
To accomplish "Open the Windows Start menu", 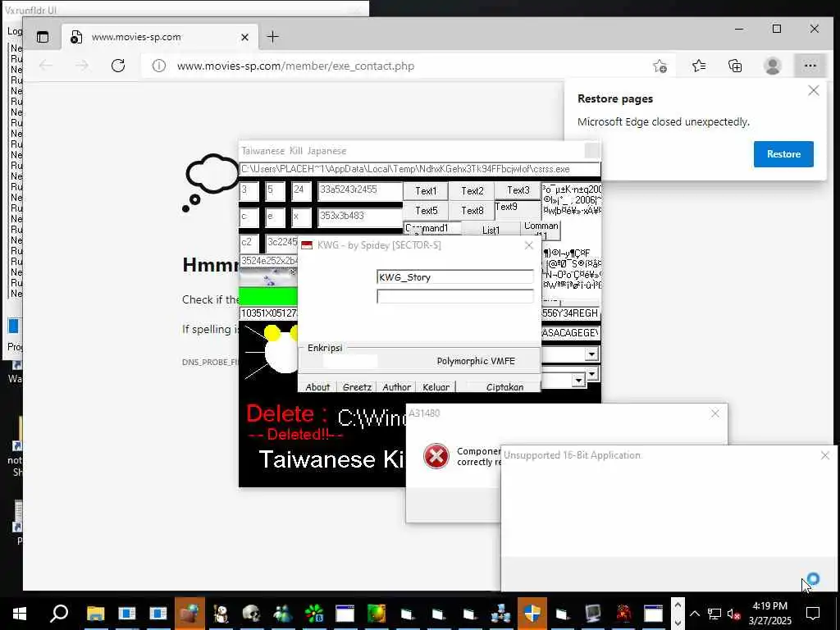I will tap(20, 614).
